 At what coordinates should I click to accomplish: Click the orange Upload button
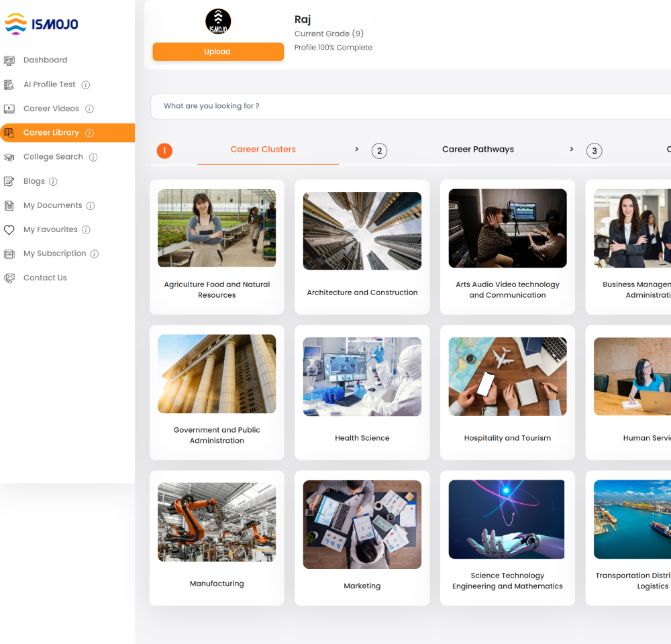218,52
